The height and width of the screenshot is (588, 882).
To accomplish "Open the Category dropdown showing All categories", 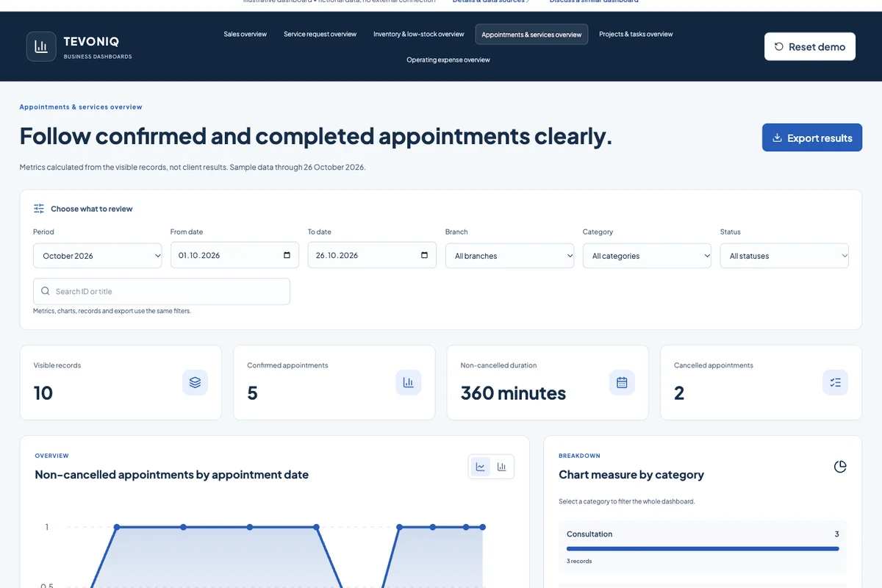I will click(x=647, y=256).
